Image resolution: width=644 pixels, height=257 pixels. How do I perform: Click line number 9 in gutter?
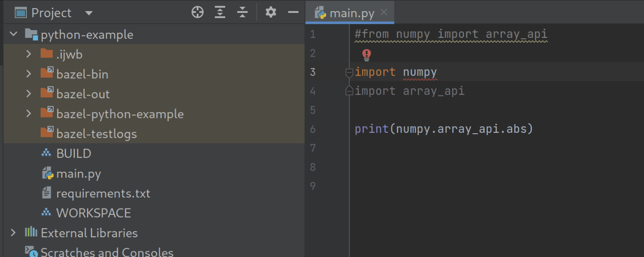(x=313, y=186)
